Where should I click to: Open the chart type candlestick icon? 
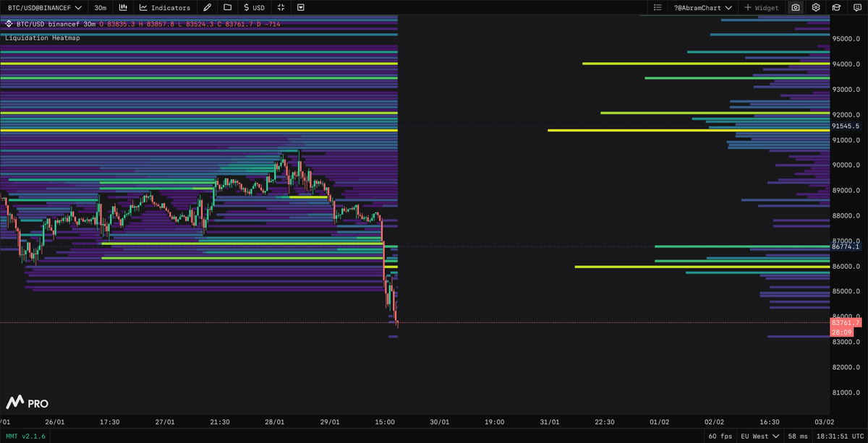(123, 7)
